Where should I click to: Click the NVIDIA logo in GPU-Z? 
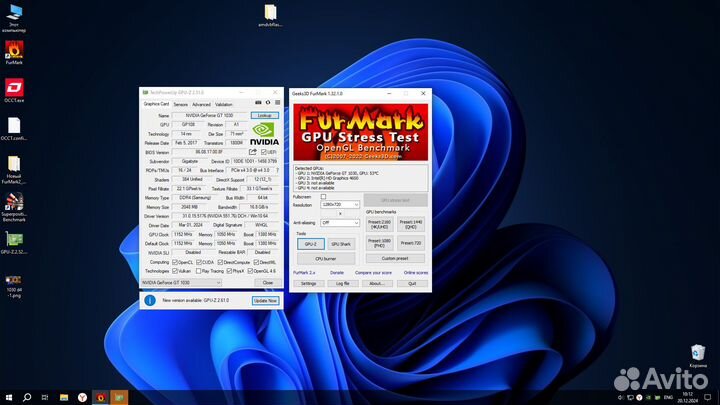tap(264, 134)
